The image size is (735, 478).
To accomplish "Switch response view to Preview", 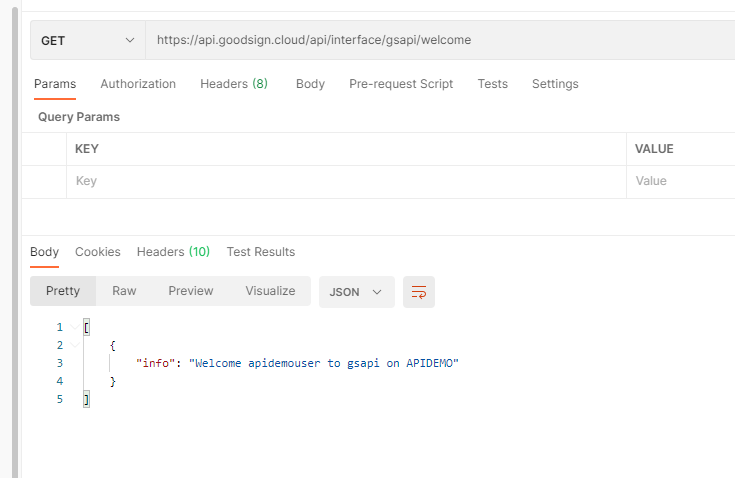I will tap(191, 291).
